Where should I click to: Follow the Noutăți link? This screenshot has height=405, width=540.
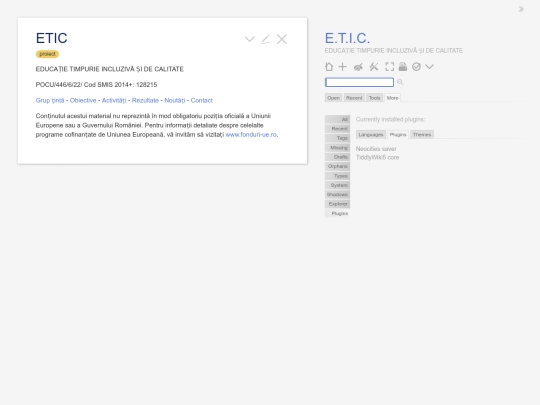point(175,100)
